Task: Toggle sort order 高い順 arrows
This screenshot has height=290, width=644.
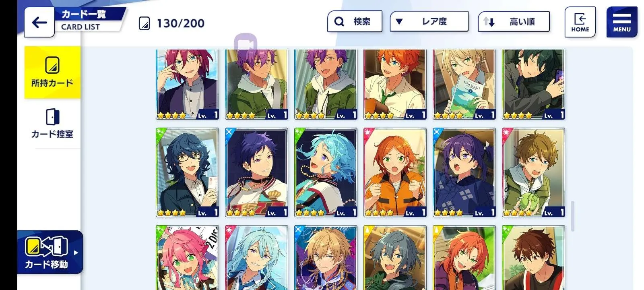Action: click(489, 22)
